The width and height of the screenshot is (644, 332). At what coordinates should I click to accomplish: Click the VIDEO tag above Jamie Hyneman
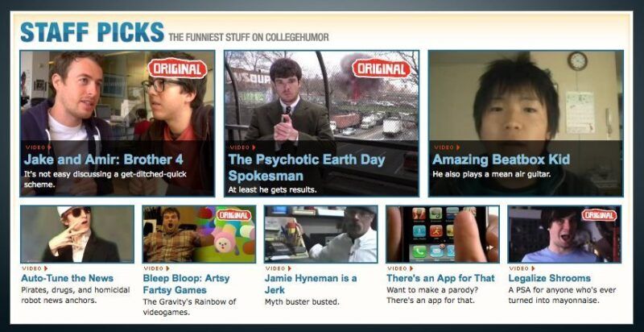click(278, 268)
